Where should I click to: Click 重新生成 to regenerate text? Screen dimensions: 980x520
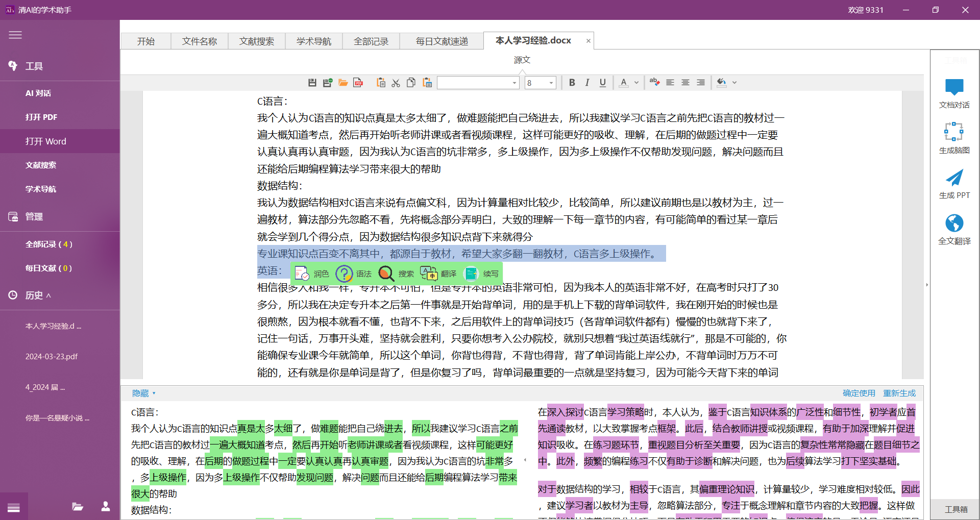coord(899,393)
